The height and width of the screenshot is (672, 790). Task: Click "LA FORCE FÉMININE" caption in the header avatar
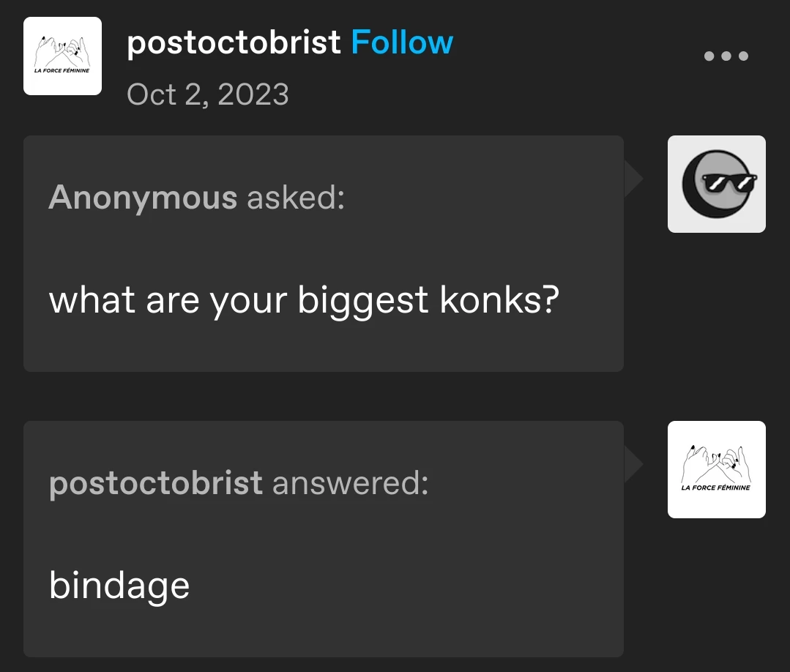tap(62, 70)
